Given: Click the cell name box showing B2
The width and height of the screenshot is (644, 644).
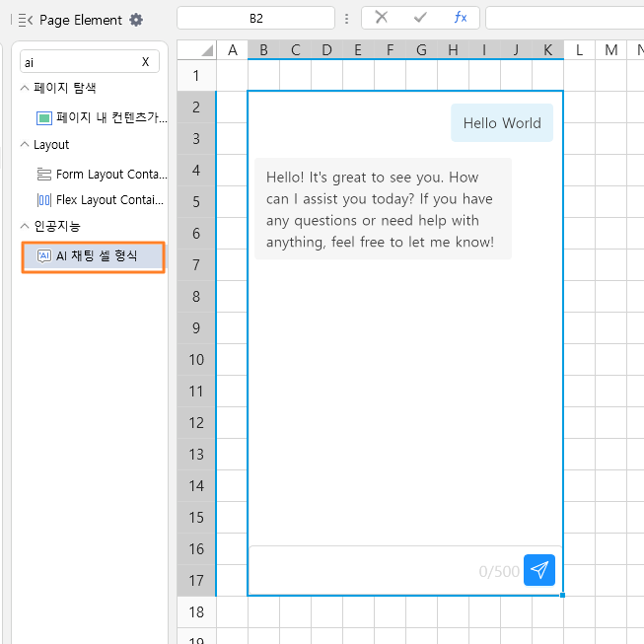Looking at the screenshot, I should coord(255,18).
